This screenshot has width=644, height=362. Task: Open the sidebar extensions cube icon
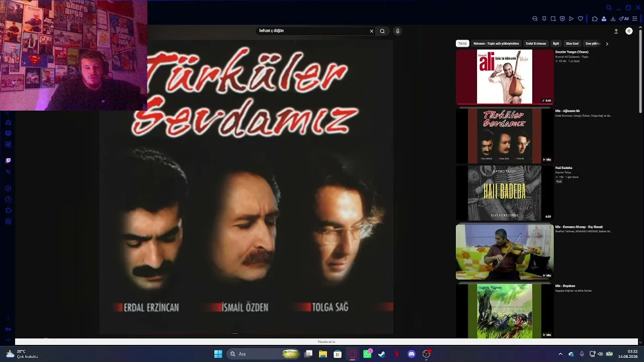tap(8, 211)
